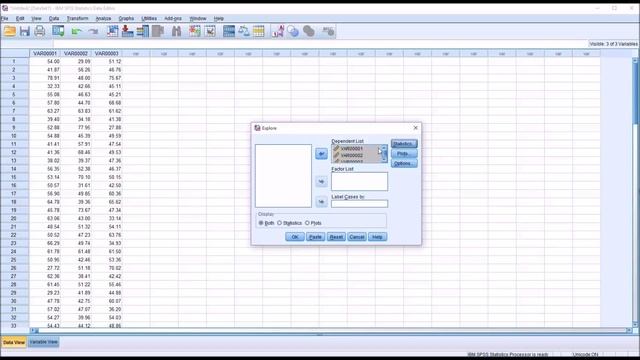Open Statistics options in Explore dialog
The height and width of the screenshot is (360, 640).
point(404,144)
